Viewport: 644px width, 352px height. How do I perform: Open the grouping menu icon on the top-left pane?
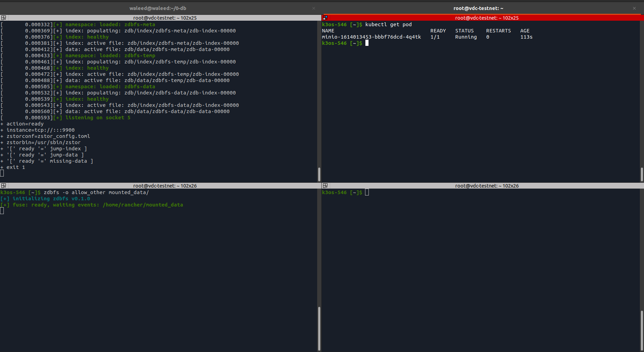[x=4, y=18]
